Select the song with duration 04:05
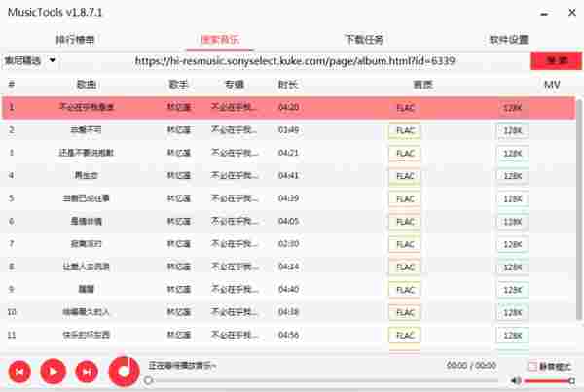 point(289,221)
